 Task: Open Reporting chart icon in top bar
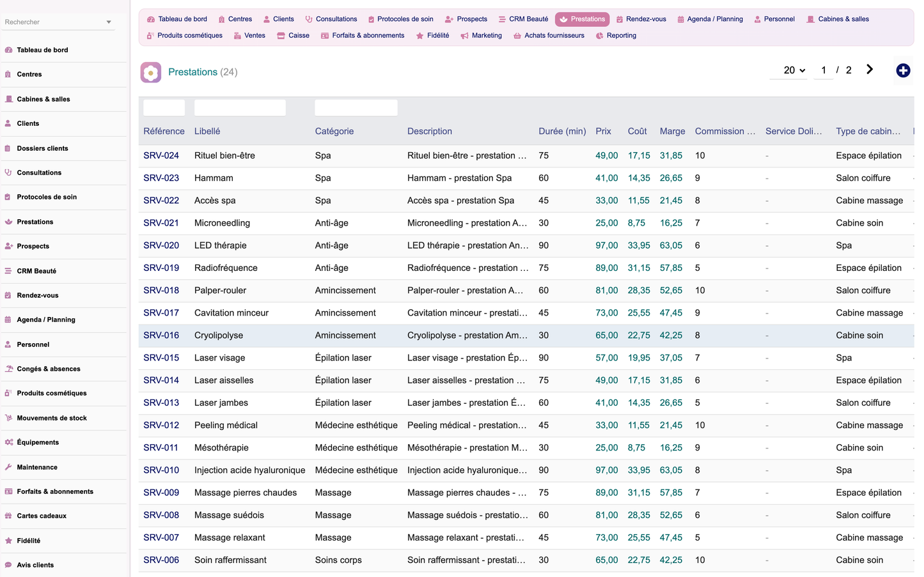click(x=599, y=36)
